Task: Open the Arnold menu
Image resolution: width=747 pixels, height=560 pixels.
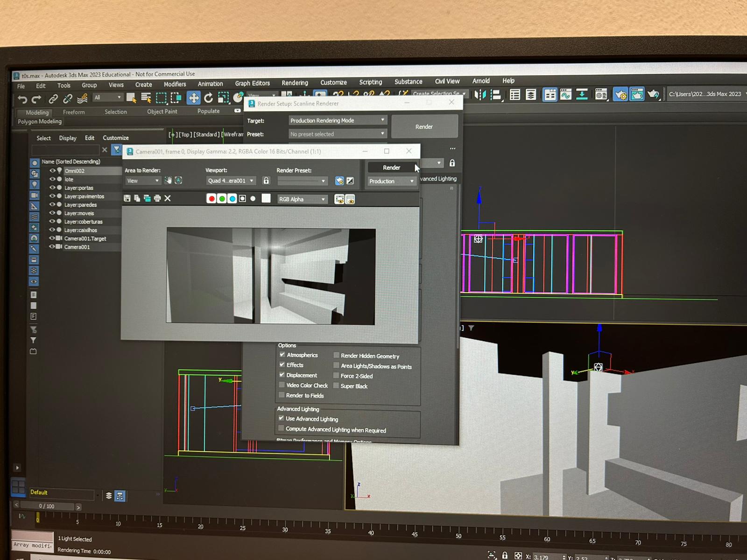Action: coord(481,81)
